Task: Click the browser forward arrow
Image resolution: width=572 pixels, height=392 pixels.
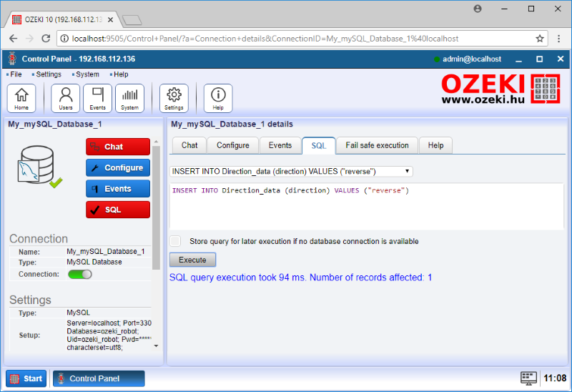Action: point(29,39)
